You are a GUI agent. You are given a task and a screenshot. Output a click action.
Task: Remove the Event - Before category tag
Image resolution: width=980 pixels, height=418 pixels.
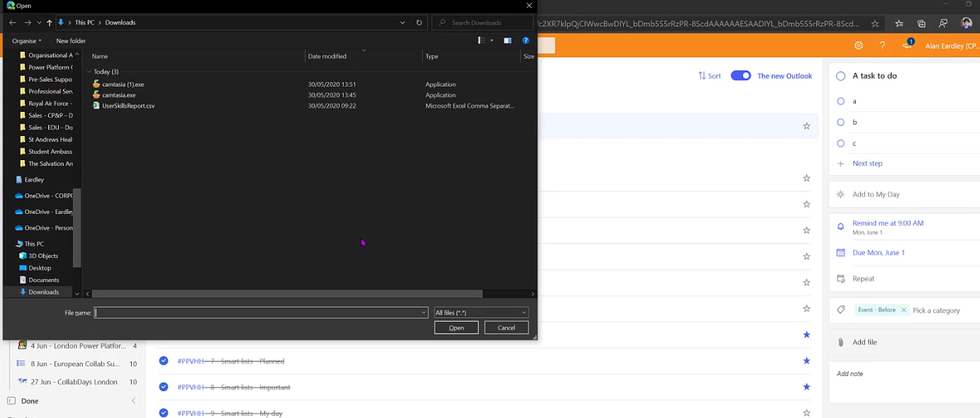(903, 310)
